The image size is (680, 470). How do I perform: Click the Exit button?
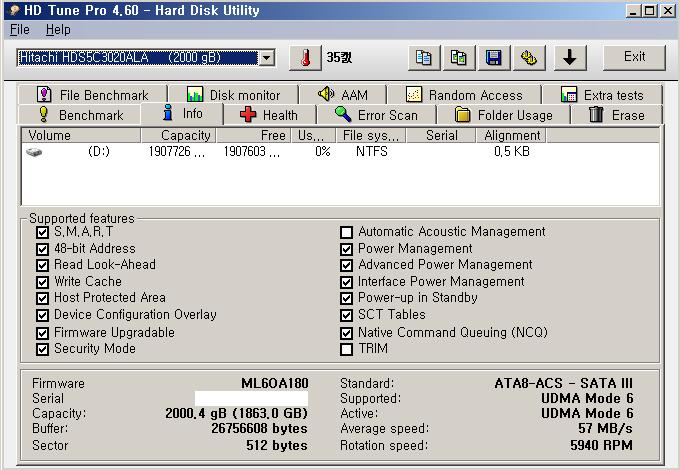coord(634,57)
